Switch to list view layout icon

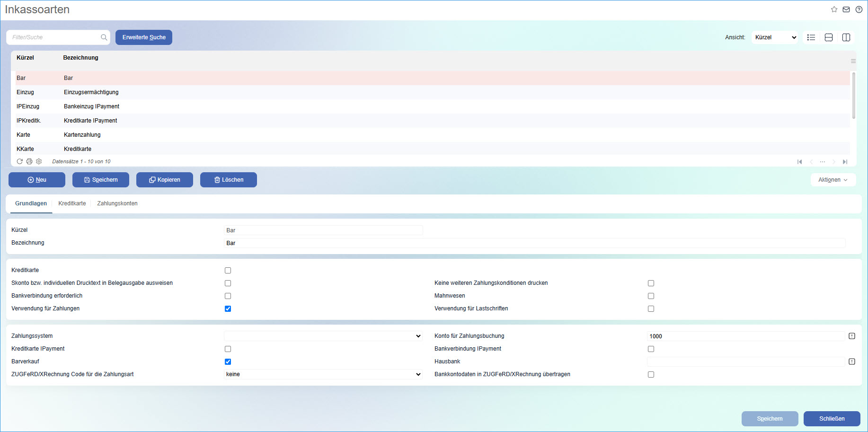(x=811, y=37)
